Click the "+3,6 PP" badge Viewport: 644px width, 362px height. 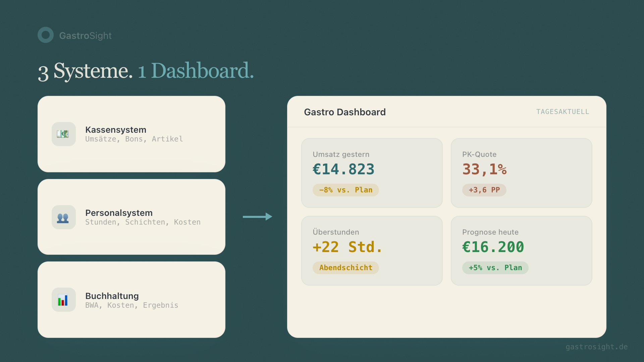484,190
